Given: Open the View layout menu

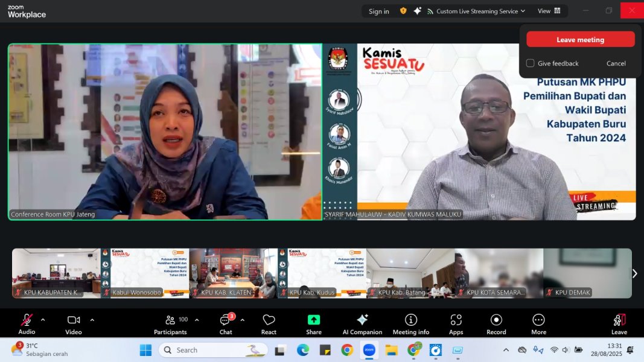Looking at the screenshot, I should 549,11.
